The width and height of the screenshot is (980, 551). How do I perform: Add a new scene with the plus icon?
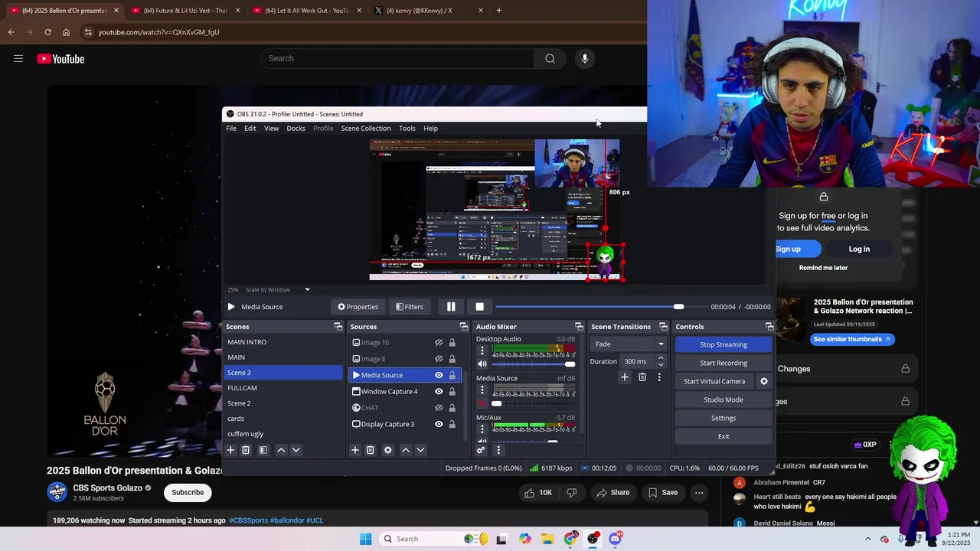tap(230, 450)
